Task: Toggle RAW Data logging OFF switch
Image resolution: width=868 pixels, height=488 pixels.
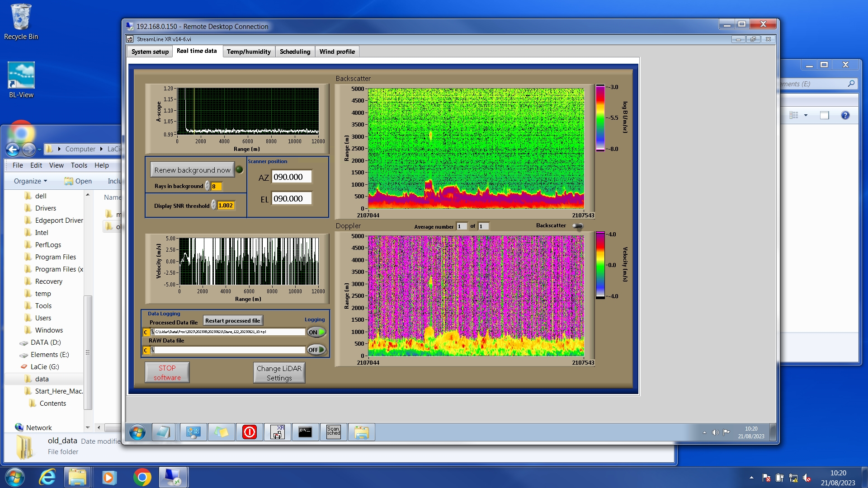Action: click(x=316, y=350)
